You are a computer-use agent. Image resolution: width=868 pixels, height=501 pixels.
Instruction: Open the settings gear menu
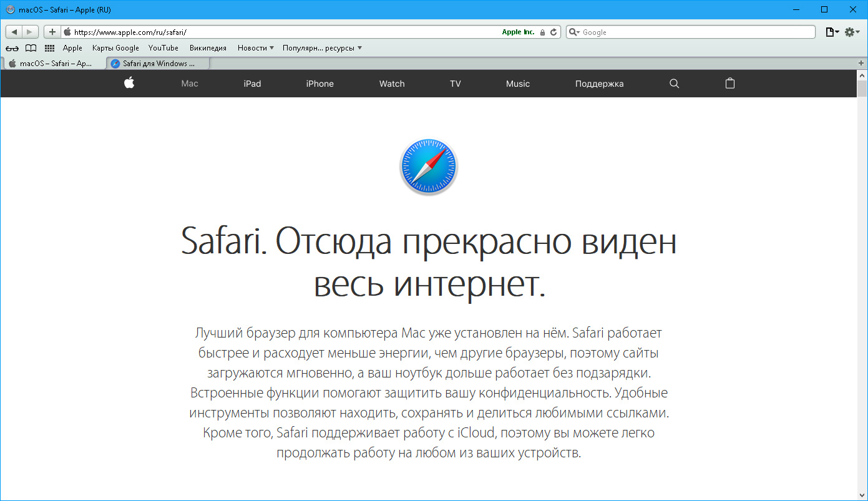coord(852,32)
